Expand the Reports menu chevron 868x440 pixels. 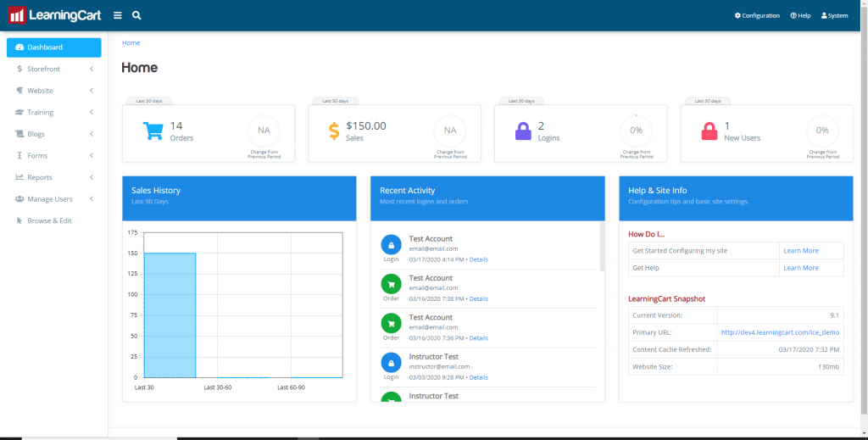(x=92, y=177)
